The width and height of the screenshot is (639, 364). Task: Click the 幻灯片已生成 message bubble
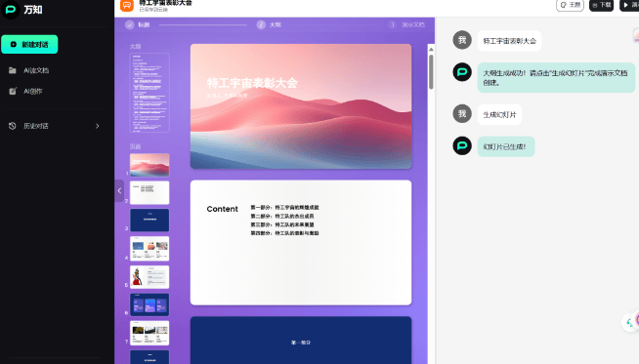pyautogui.click(x=506, y=146)
